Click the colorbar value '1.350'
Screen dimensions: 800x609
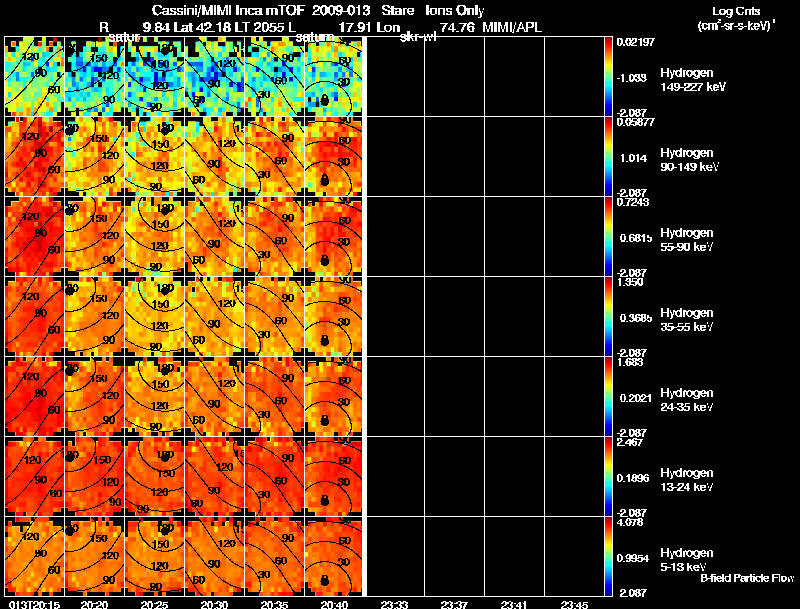point(630,282)
